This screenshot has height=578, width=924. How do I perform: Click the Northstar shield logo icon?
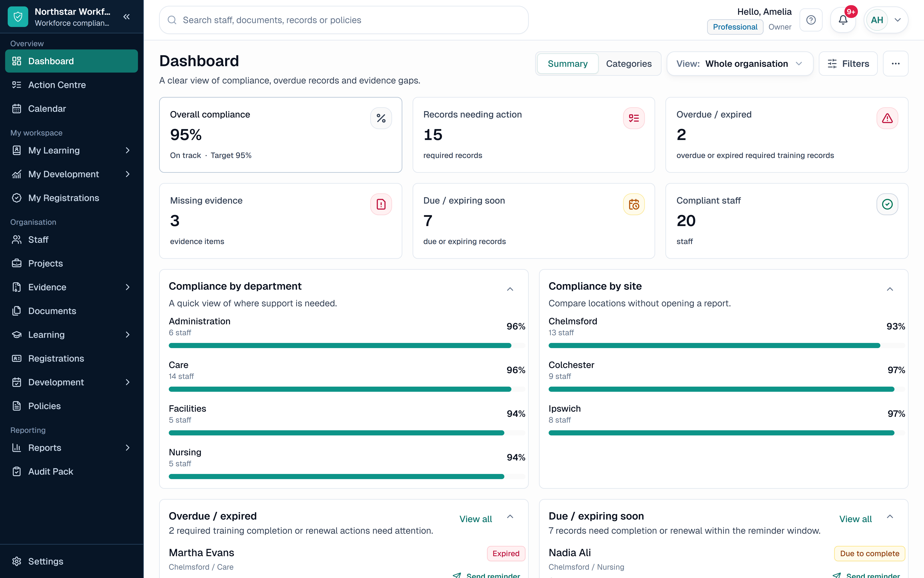18,17
